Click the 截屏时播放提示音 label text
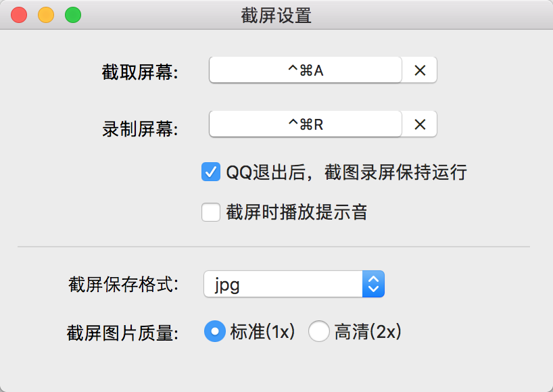 click(x=297, y=212)
